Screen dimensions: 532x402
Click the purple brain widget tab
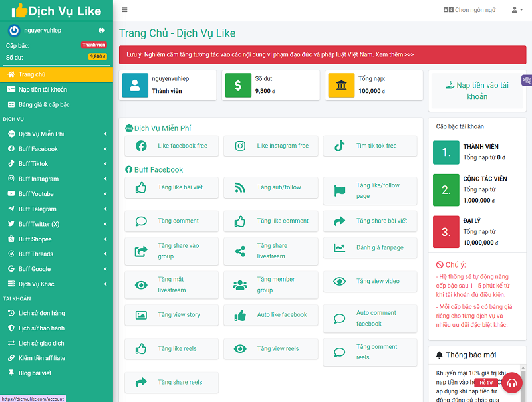click(x=527, y=80)
